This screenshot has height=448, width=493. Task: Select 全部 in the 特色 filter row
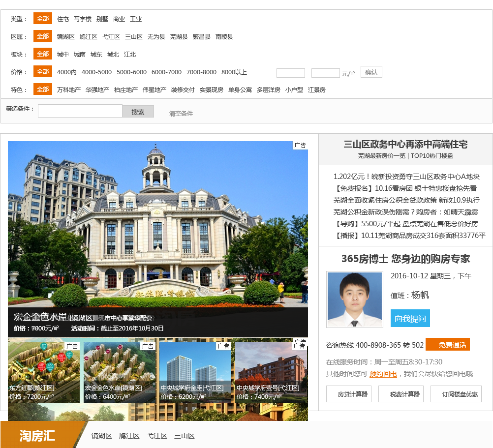click(43, 89)
